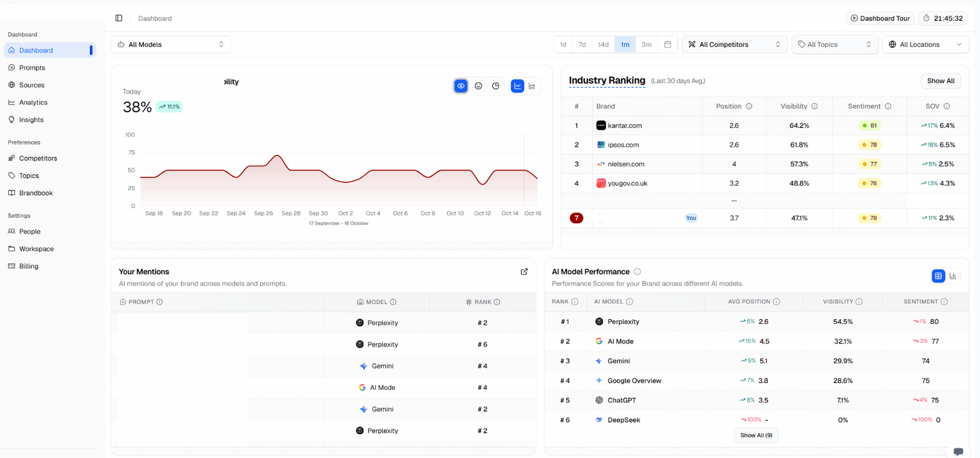
Task: Select the 7d time range
Action: point(582,45)
